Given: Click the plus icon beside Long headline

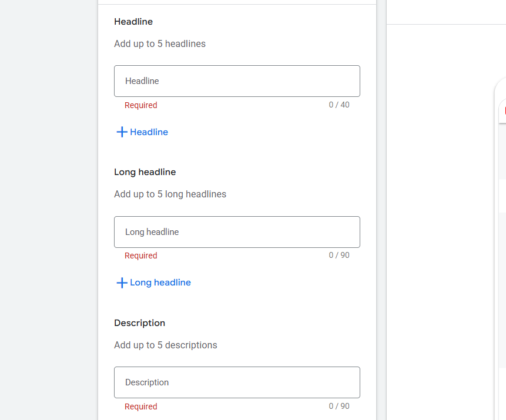Looking at the screenshot, I should pyautogui.click(x=122, y=283).
